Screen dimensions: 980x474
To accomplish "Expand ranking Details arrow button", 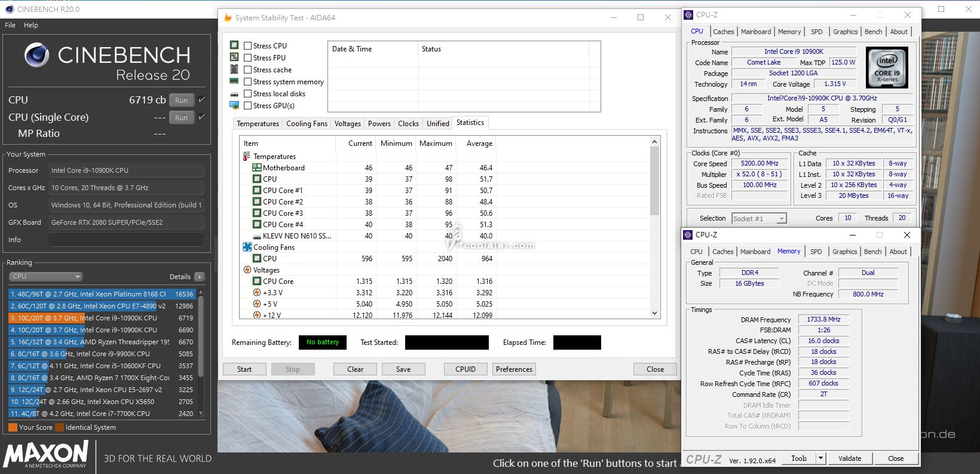I will click(x=200, y=277).
